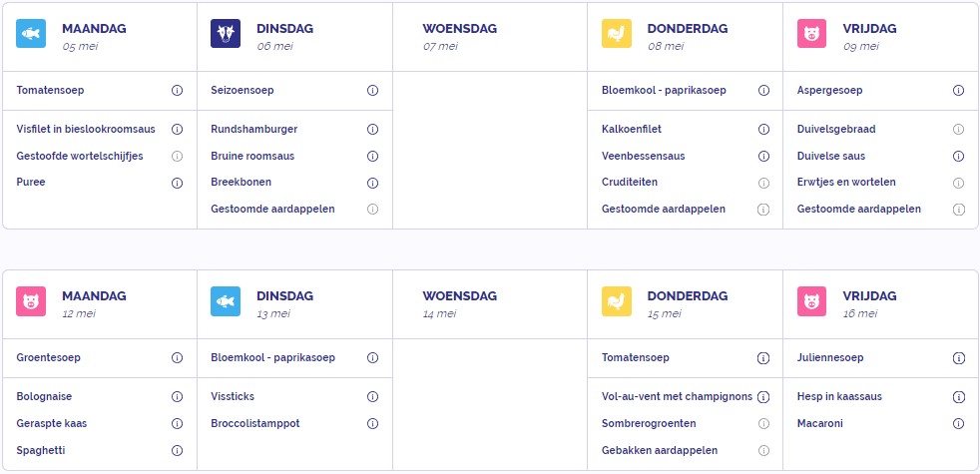
Task: Click the Kalkoenfilet dish entry
Action: click(632, 129)
